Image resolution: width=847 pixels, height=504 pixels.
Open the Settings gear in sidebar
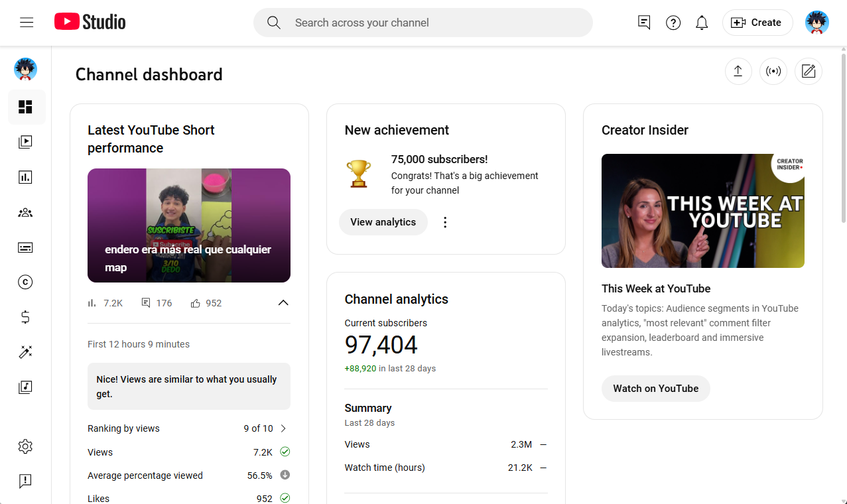pyautogui.click(x=25, y=446)
